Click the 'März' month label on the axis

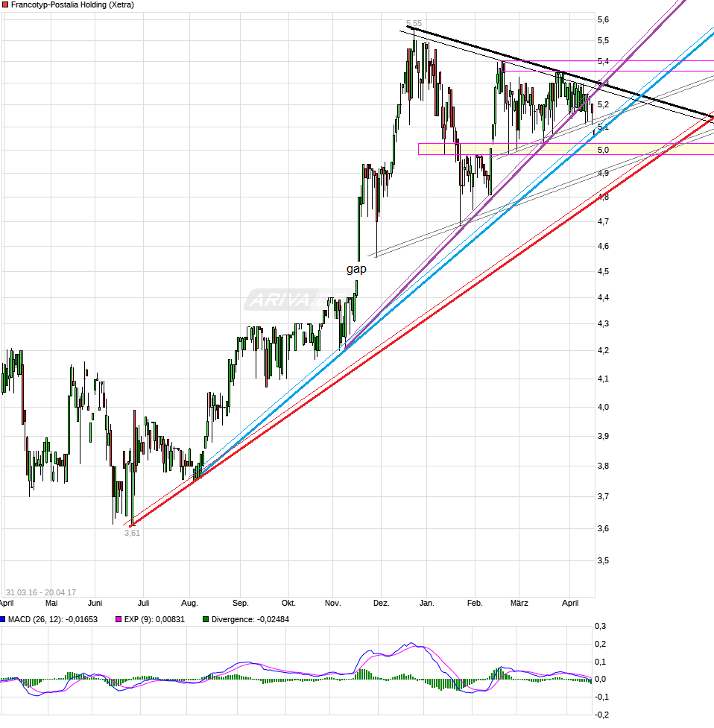(x=519, y=603)
